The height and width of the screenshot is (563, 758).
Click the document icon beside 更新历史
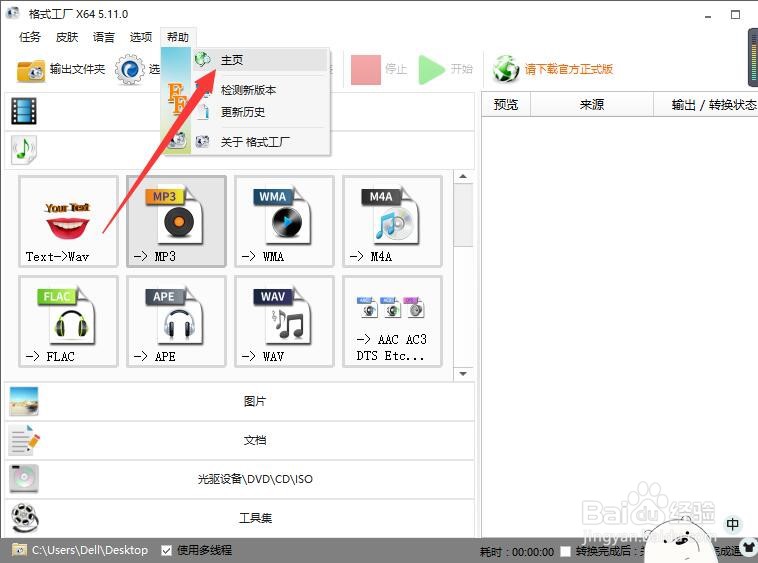204,112
